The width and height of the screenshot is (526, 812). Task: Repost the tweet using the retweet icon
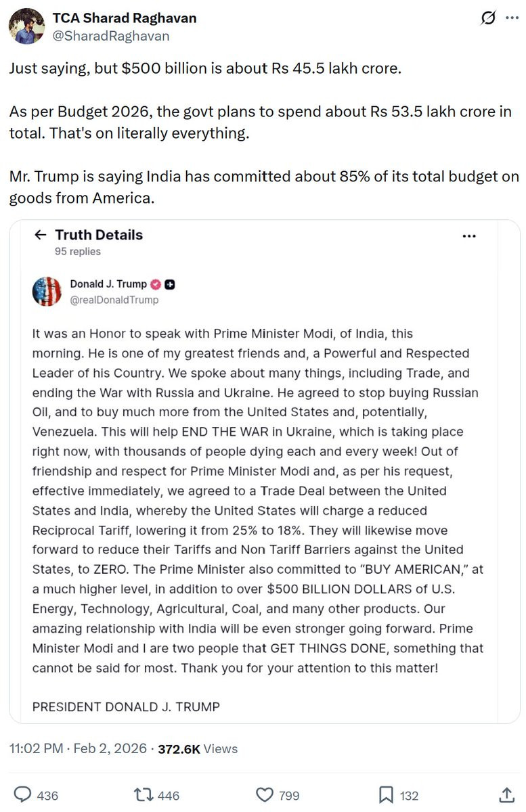(143, 794)
